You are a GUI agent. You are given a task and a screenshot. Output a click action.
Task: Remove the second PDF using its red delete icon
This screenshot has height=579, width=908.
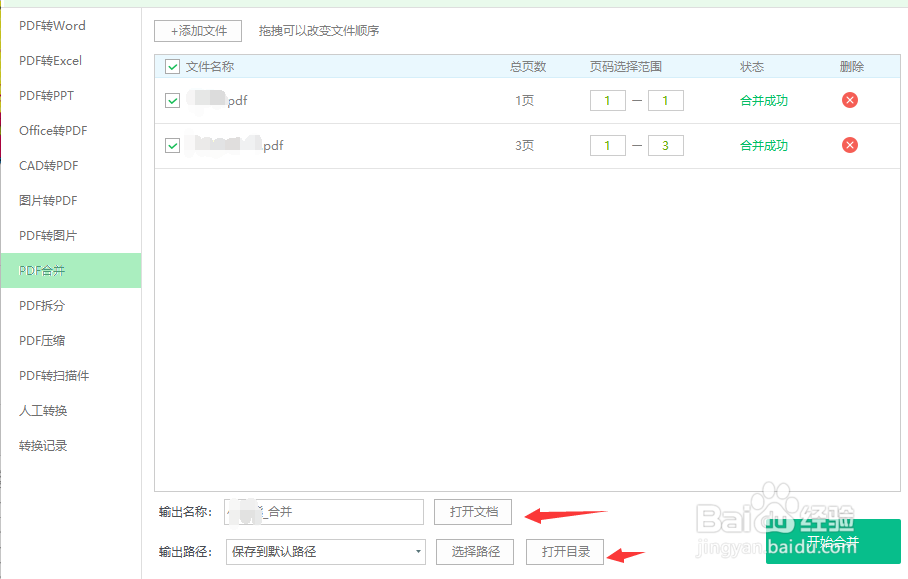point(849,145)
